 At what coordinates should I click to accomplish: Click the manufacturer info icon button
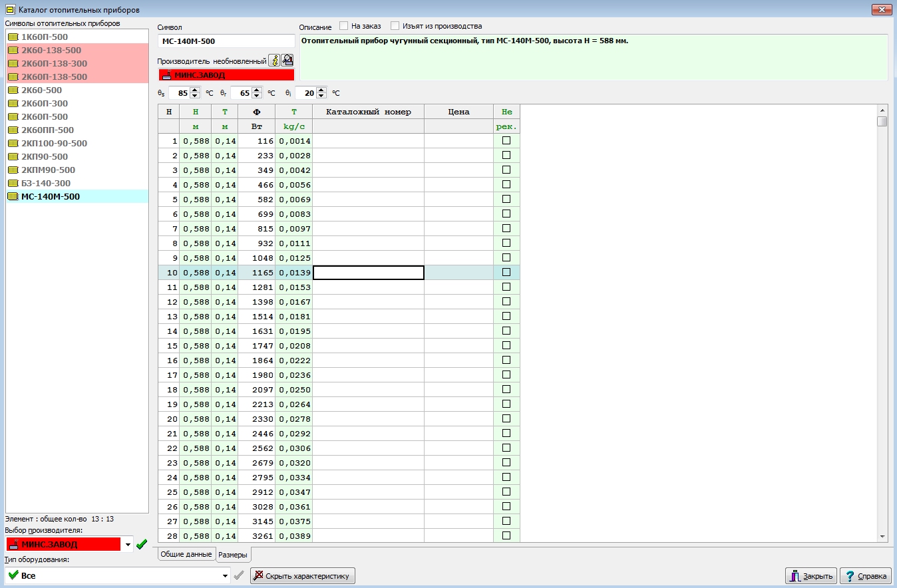coord(274,61)
